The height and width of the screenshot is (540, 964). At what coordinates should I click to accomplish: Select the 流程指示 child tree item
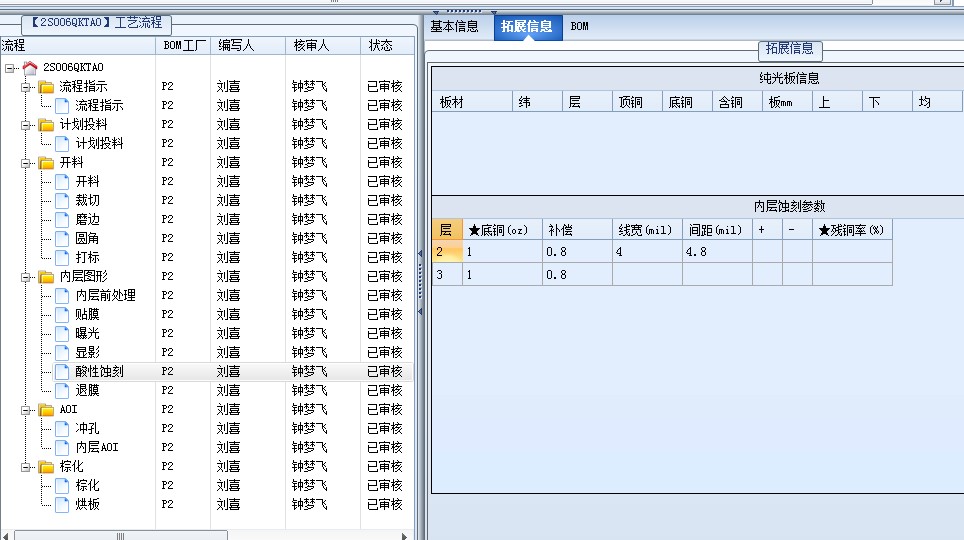100,106
